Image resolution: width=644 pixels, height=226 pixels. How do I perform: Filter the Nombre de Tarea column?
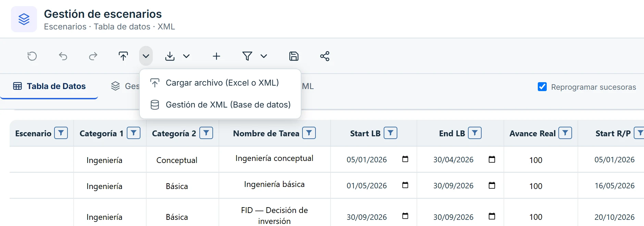tap(309, 133)
